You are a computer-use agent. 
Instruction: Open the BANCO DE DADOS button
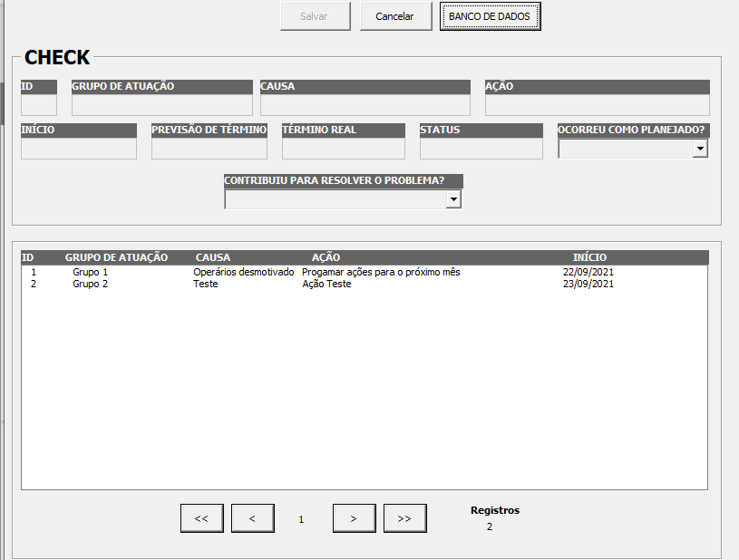tap(491, 16)
